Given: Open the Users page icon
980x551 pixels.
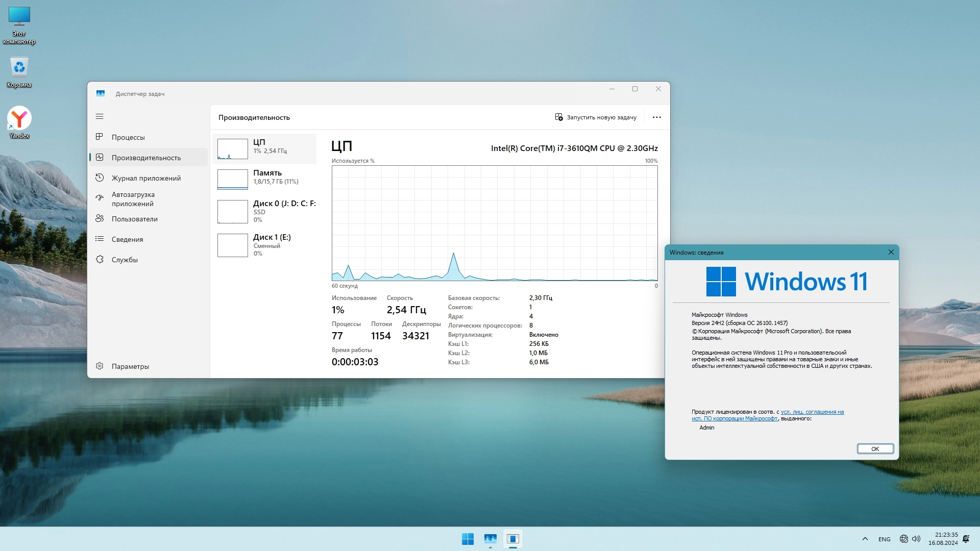Looking at the screenshot, I should click(x=100, y=218).
